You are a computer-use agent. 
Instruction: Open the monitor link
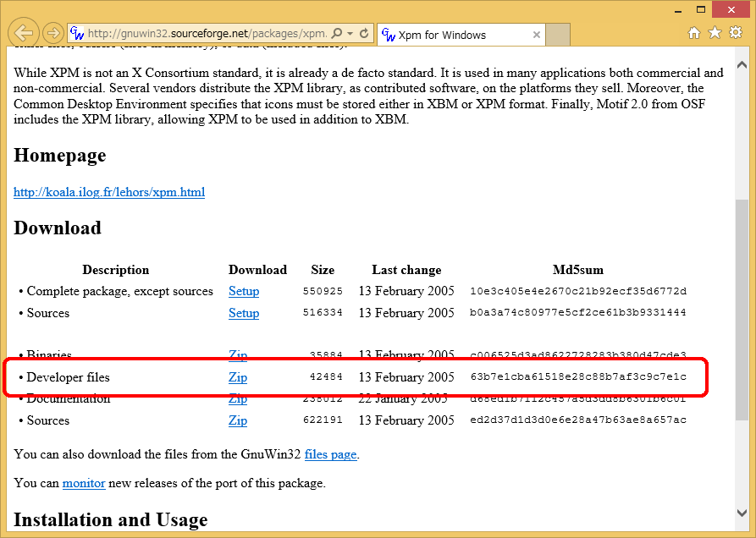coord(84,483)
